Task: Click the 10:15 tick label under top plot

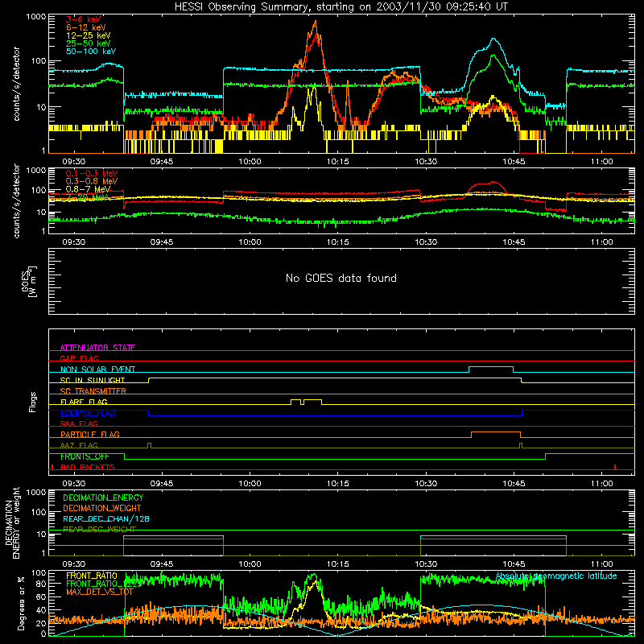Action: [x=337, y=162]
